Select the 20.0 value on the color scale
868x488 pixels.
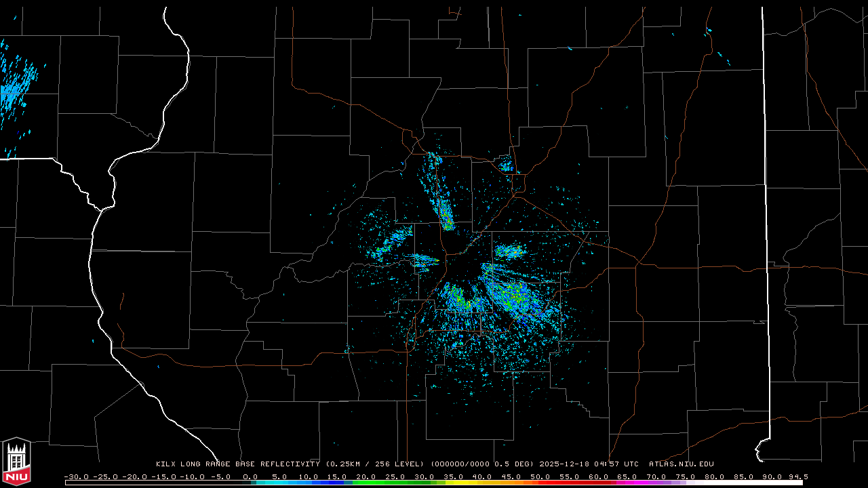(366, 476)
